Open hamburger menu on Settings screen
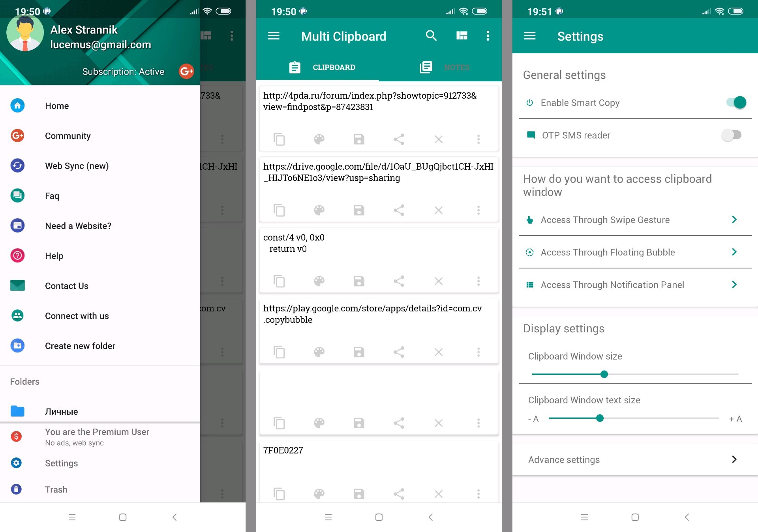This screenshot has height=532, width=758. point(530,36)
